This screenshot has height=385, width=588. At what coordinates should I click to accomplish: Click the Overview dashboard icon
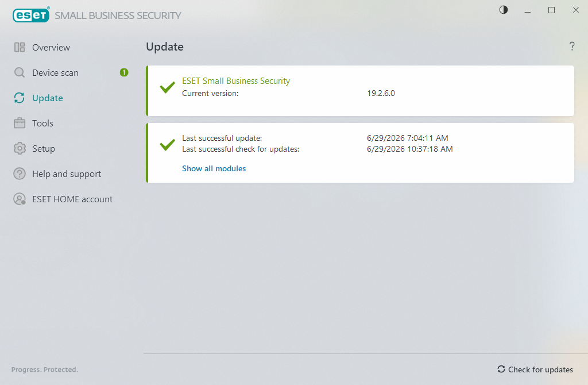coord(20,47)
